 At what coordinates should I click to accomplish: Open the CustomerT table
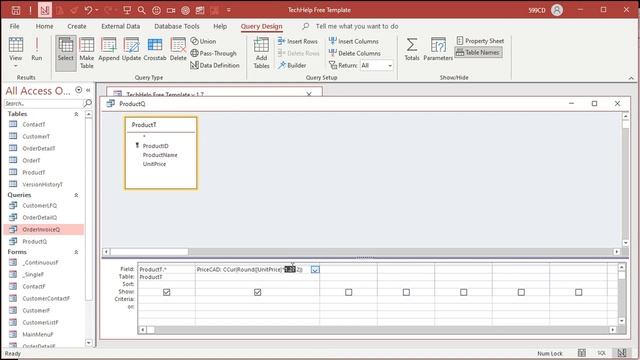pyautogui.click(x=36, y=136)
